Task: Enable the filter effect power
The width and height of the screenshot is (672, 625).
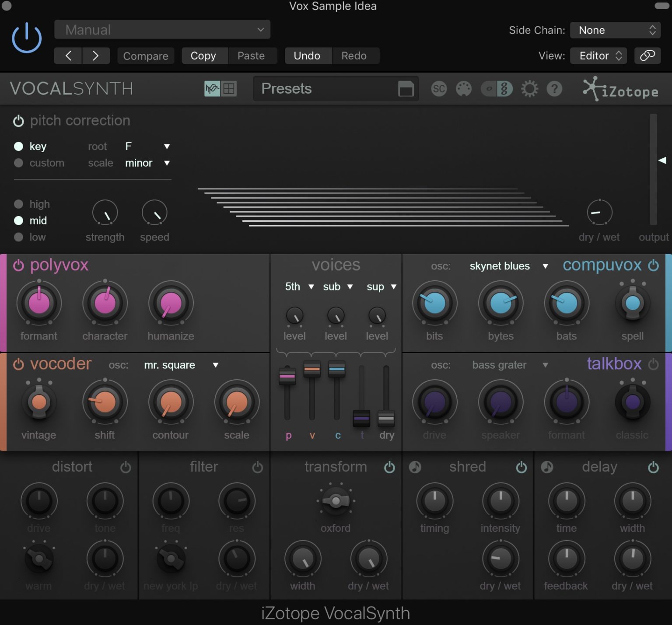Action: coord(258,467)
